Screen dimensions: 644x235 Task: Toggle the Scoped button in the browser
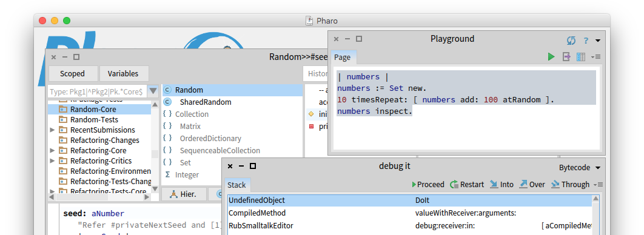click(72, 74)
